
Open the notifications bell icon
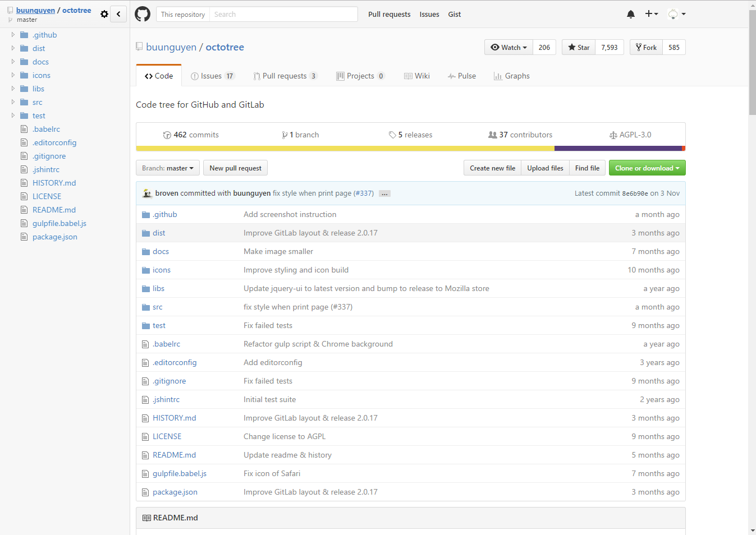pos(631,14)
